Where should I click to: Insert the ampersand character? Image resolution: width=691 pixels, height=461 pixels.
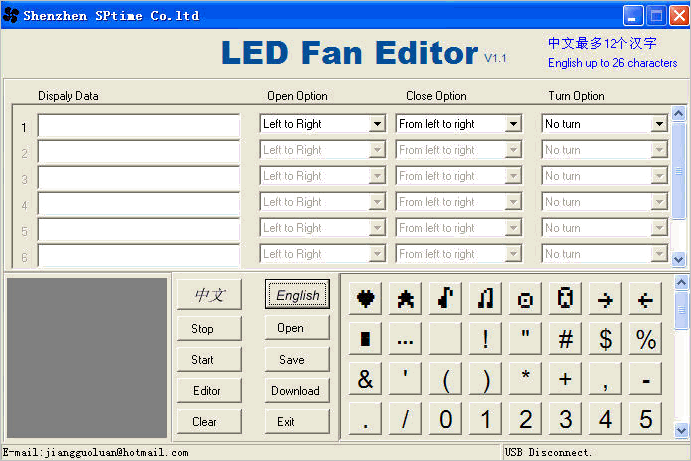pyautogui.click(x=365, y=379)
